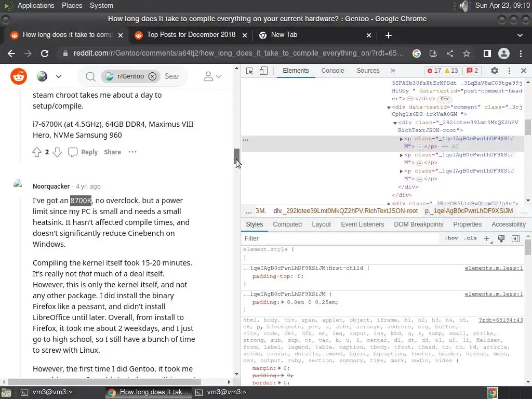Collapse the RichTextJSON-root div node
Viewport: 532px width, 399px height.
(x=395, y=123)
